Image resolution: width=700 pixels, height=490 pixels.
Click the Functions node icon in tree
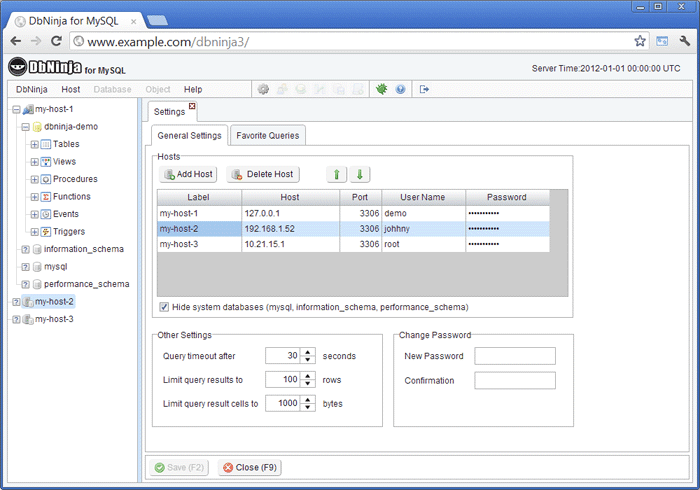[x=46, y=196]
